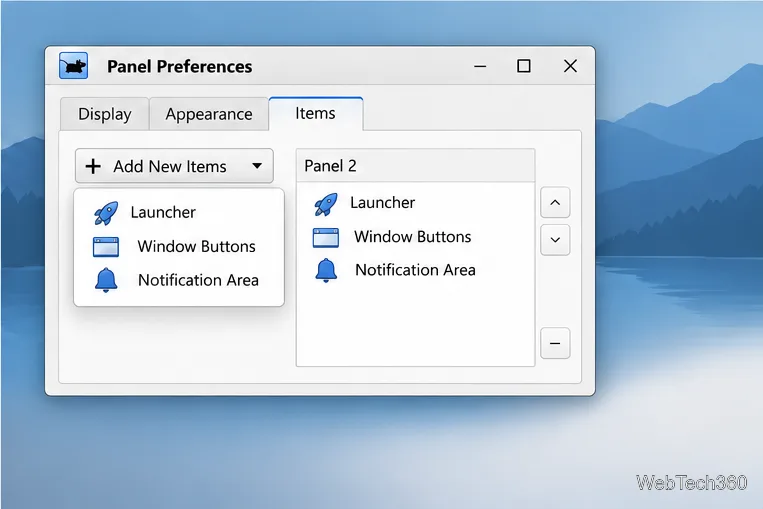Select Window Buttons in the Panel 2 list
The width and height of the screenshot is (763, 509).
pos(416,237)
